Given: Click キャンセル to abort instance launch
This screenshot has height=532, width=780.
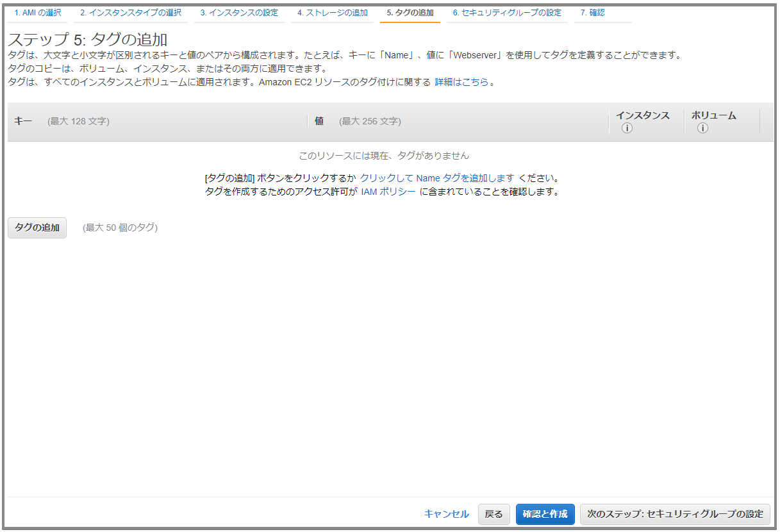Looking at the screenshot, I should pyautogui.click(x=446, y=514).
